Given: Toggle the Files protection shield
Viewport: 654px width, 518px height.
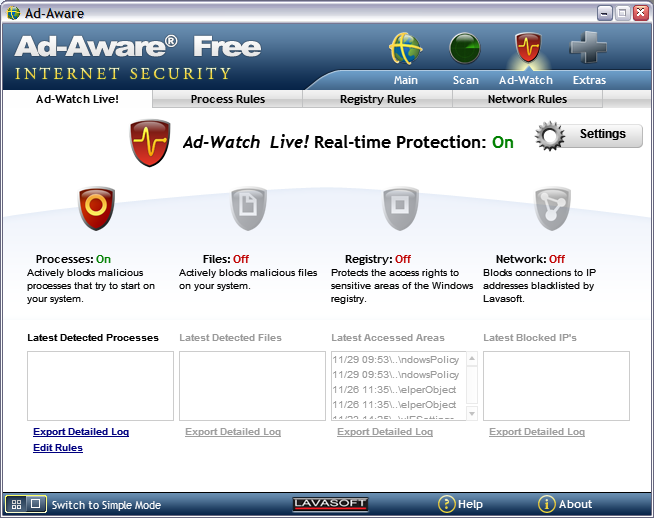Looking at the screenshot, I should 249,208.
